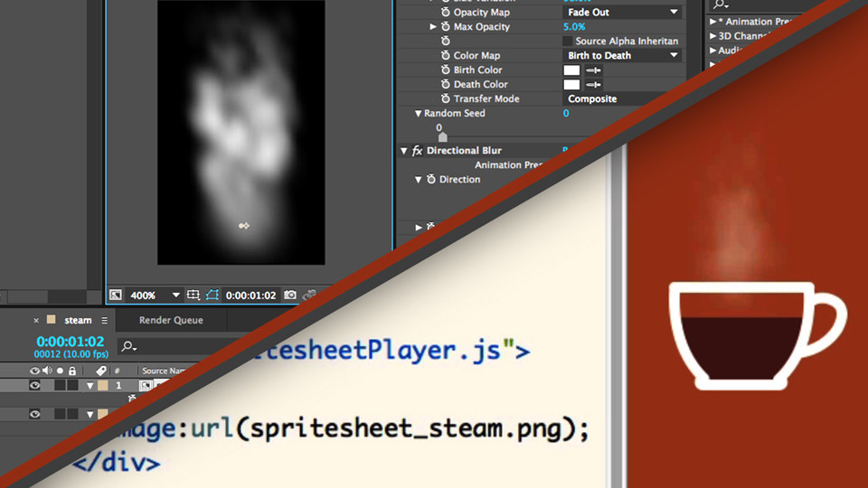Click the Solo dot column header
Image resolution: width=868 pixels, height=488 pixels.
[x=60, y=371]
